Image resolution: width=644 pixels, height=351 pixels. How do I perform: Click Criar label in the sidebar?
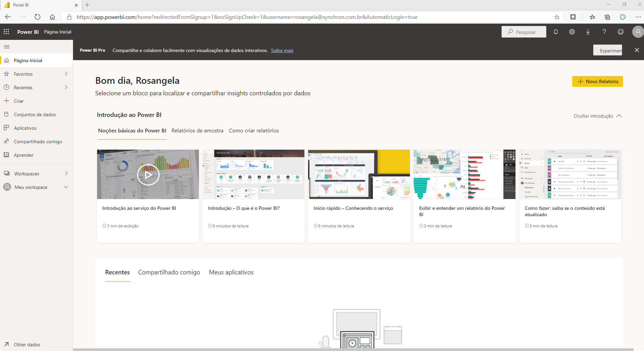[x=19, y=101]
